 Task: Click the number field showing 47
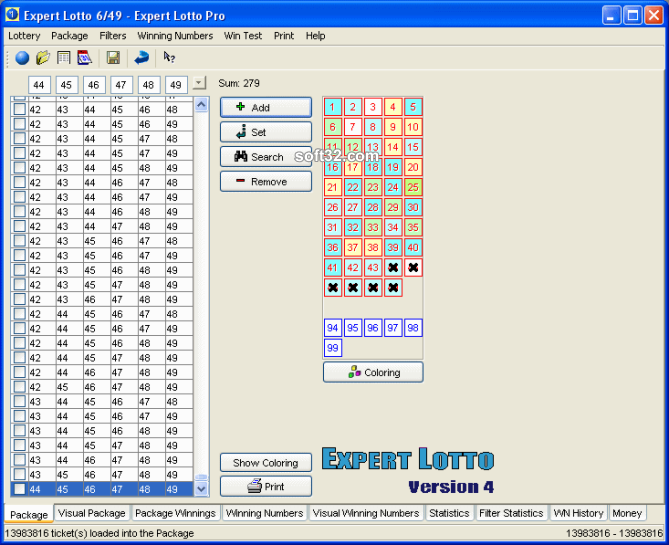tap(121, 85)
